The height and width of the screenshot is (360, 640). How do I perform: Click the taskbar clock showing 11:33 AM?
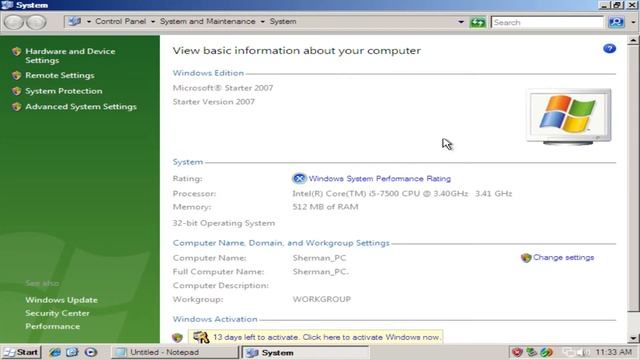(613, 352)
